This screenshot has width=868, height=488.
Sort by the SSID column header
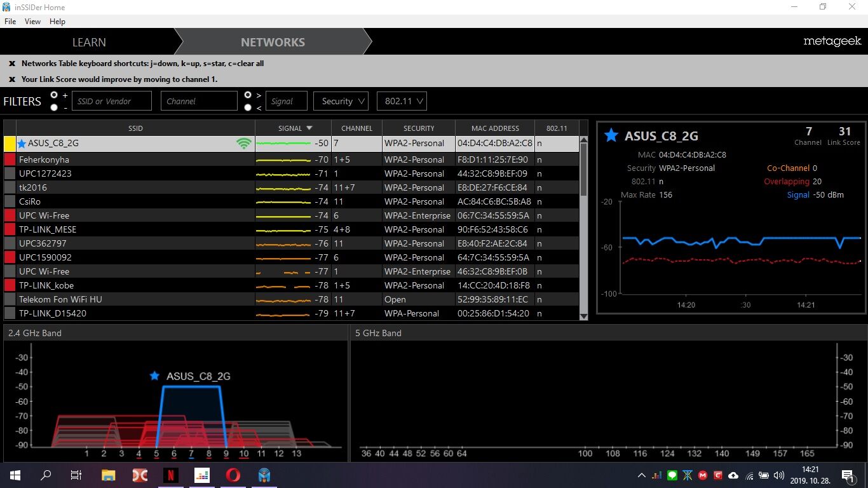pyautogui.click(x=135, y=128)
